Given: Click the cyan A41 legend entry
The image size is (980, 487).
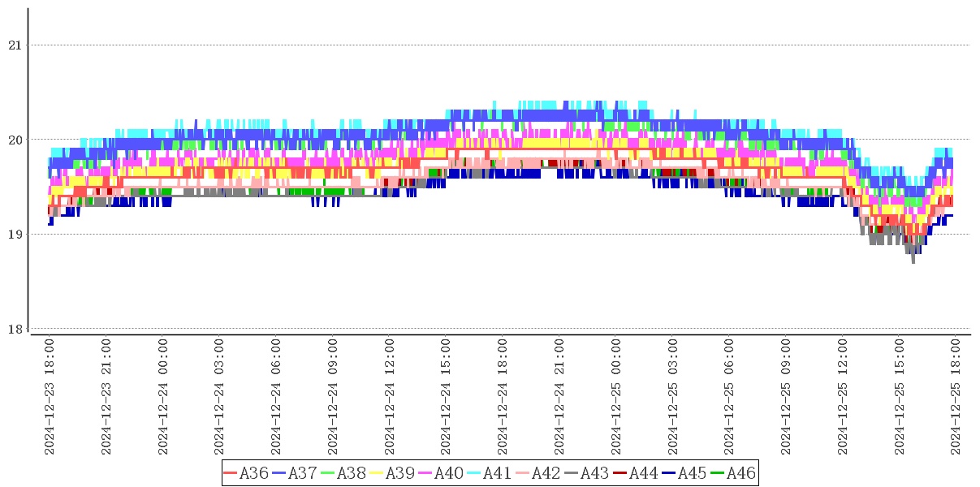Looking at the screenshot, I should (490, 473).
